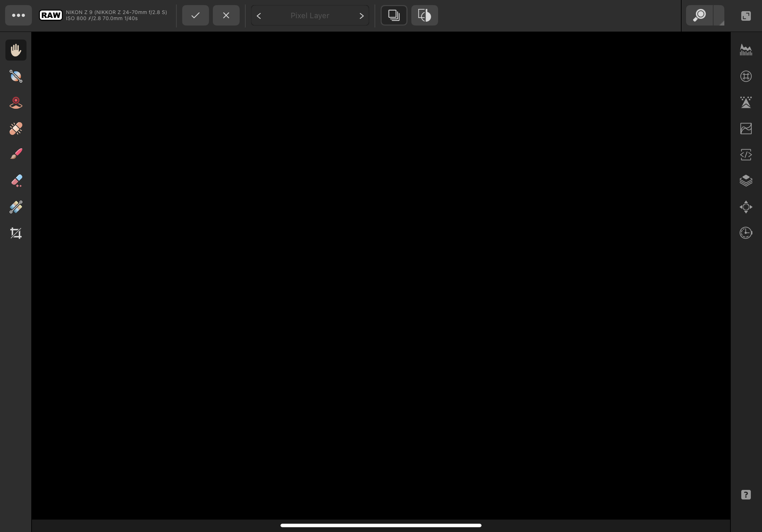Image resolution: width=762 pixels, height=532 pixels.
Task: Open the zoom tool flyout corner
Action: pyautogui.click(x=719, y=15)
